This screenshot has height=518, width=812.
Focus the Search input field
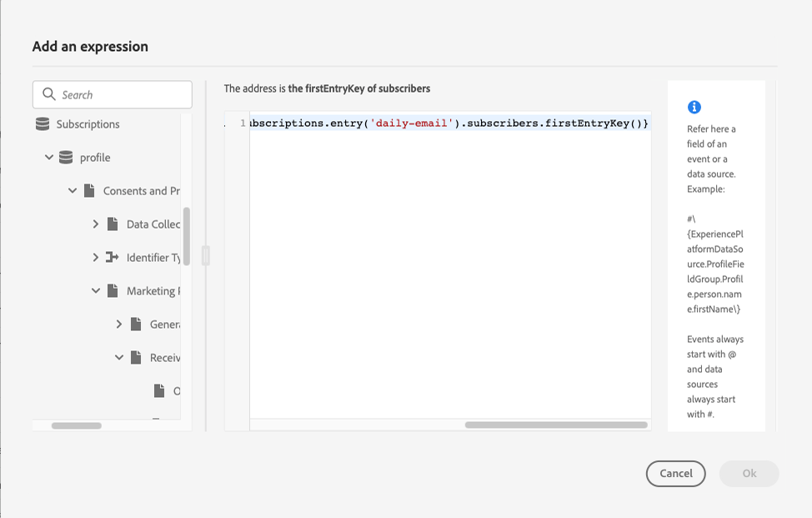[113, 94]
